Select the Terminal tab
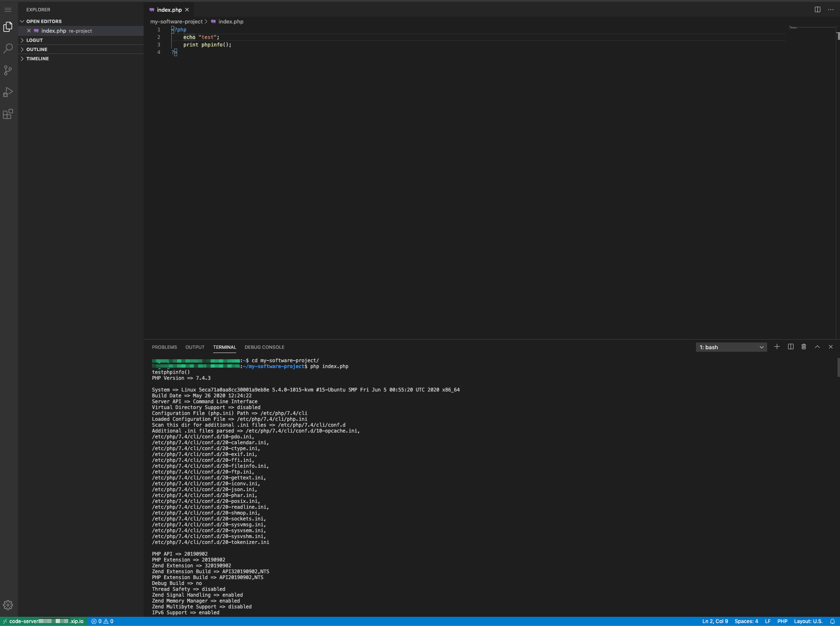Image resolution: width=840 pixels, height=626 pixels. pyautogui.click(x=224, y=347)
